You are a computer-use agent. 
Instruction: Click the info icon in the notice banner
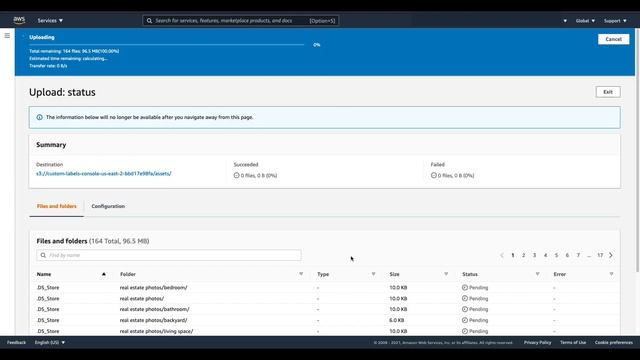[40, 117]
